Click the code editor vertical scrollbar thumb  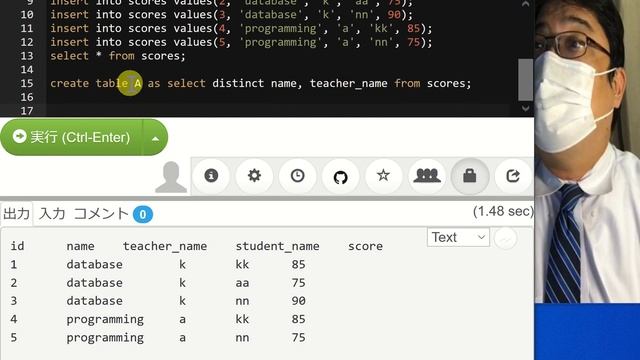pos(526,80)
